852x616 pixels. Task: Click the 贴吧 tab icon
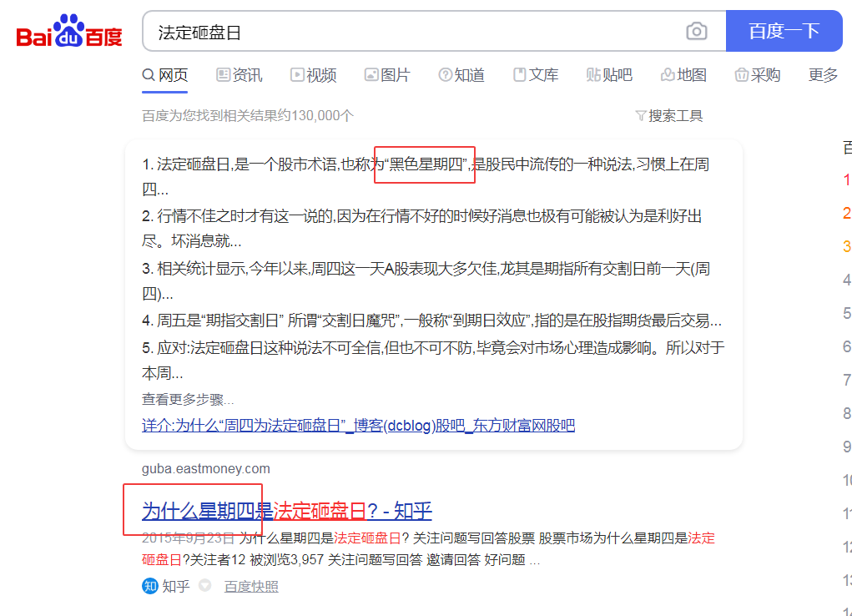click(593, 74)
